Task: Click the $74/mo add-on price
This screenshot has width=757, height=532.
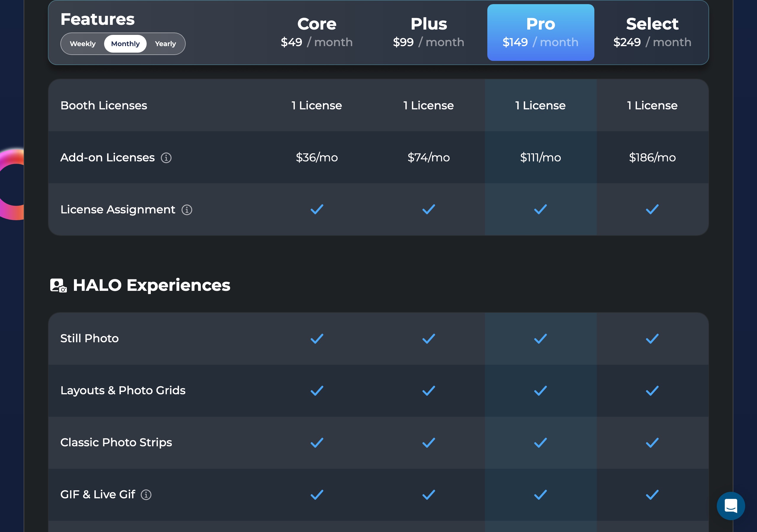Action: (428, 158)
